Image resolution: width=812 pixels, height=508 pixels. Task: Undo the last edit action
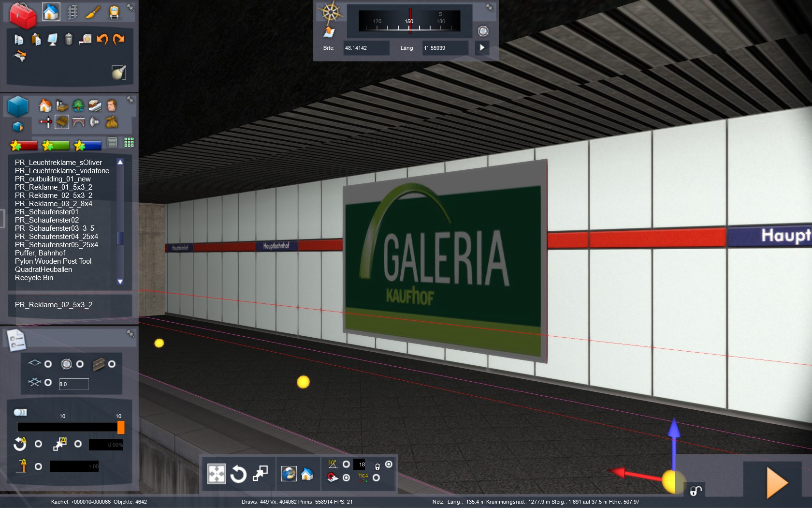pos(102,39)
